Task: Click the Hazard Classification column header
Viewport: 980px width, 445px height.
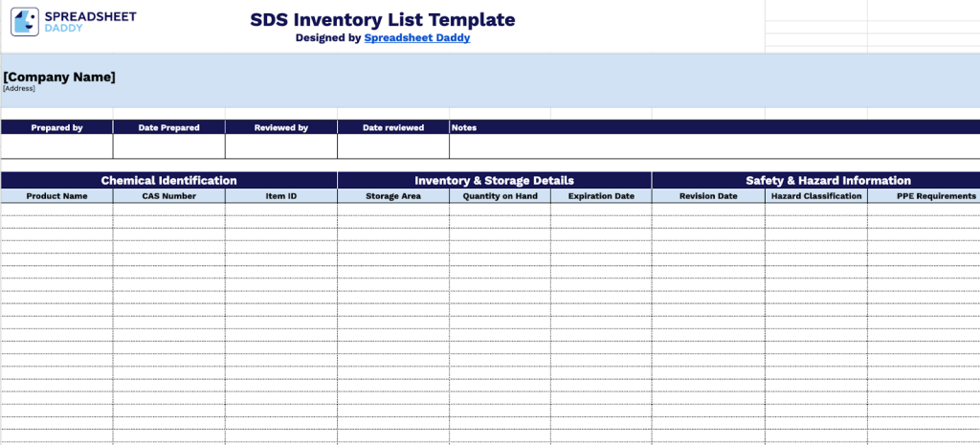Action: pos(816,196)
